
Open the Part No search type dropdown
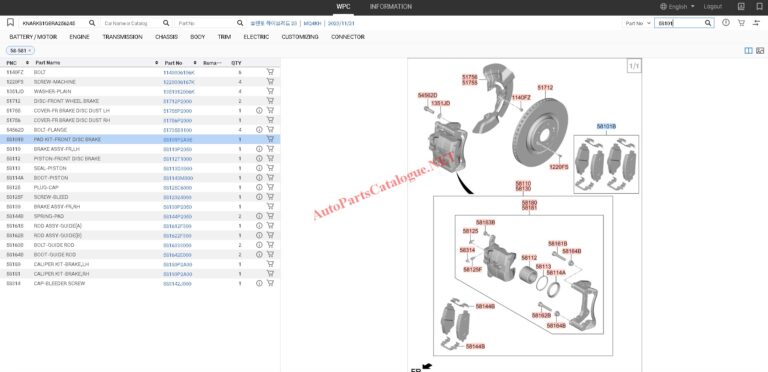coord(638,23)
